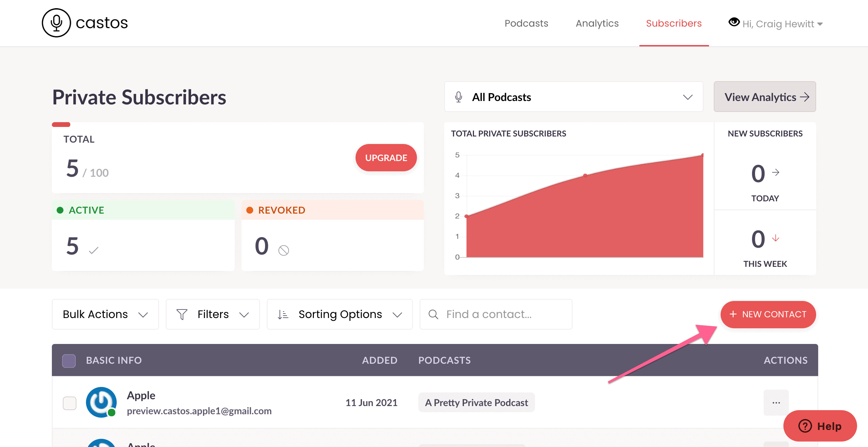
Task: Expand the All Podcasts dropdown chevron
Action: click(688, 97)
